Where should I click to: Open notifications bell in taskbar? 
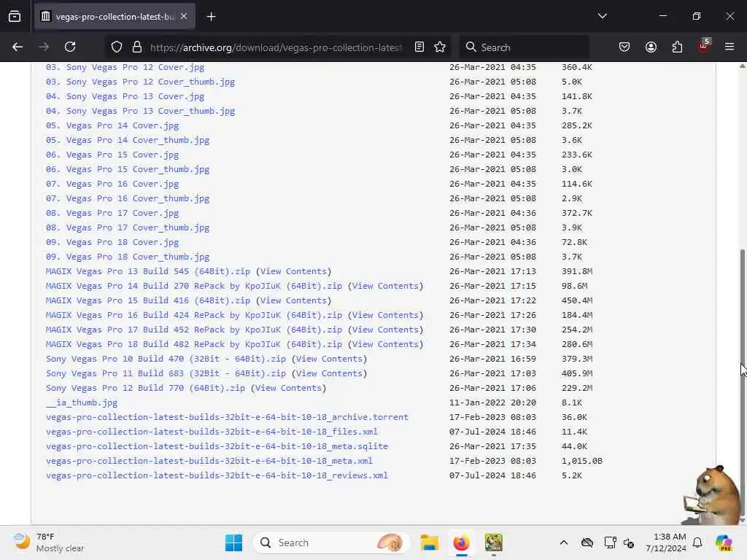(697, 542)
